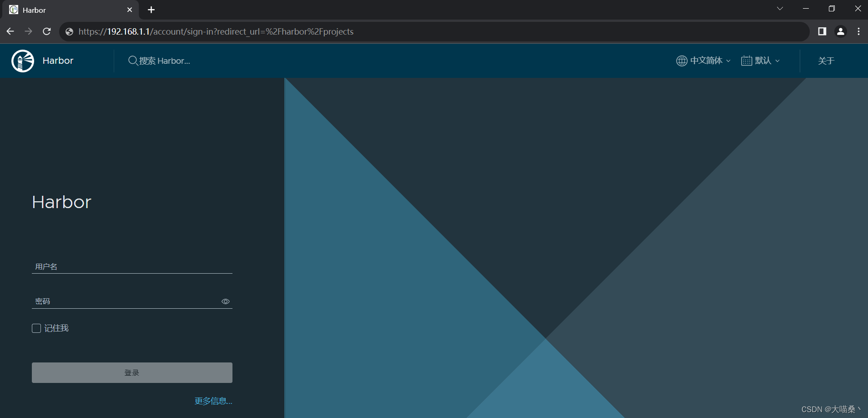The height and width of the screenshot is (418, 868).
Task: Focus the 用户名 username field
Action: (x=132, y=266)
